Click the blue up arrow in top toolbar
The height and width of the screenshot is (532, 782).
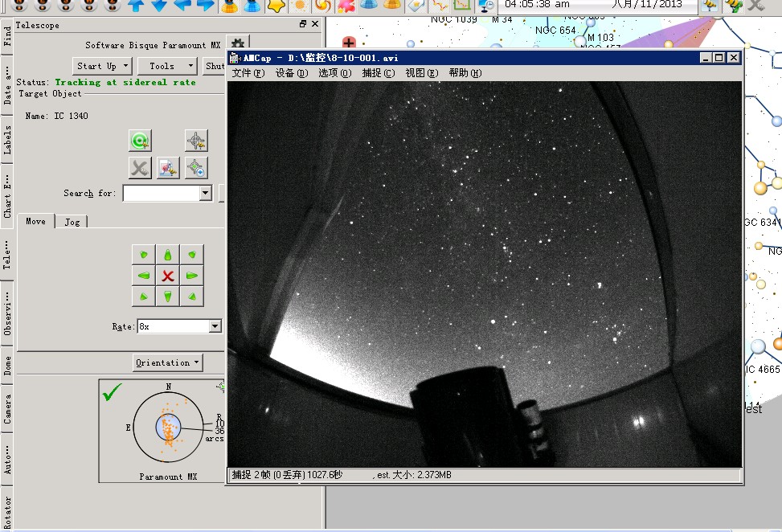click(x=136, y=5)
